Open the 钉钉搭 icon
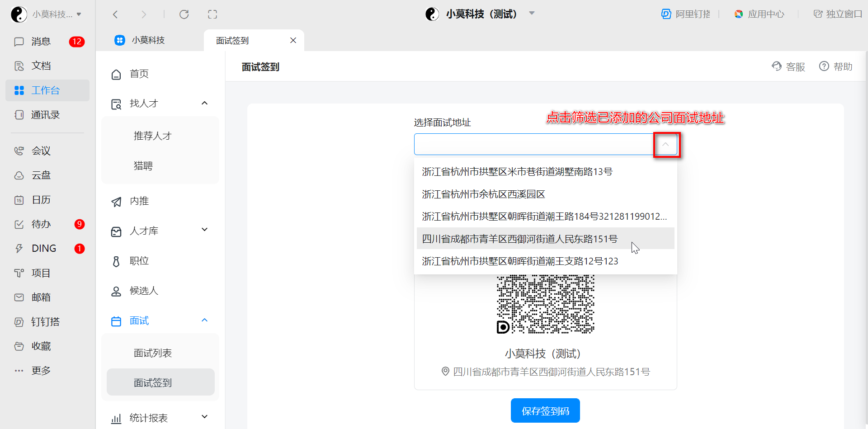Viewport: 868px width, 429px height. 19,322
